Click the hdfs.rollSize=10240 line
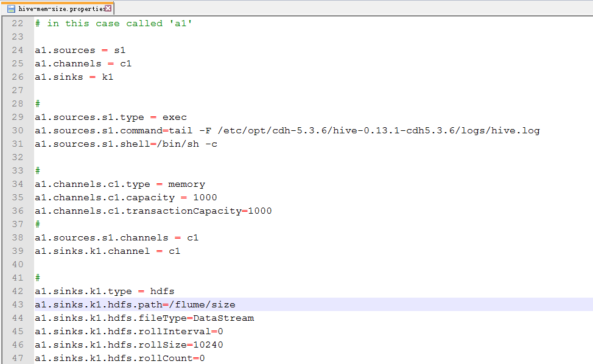This screenshot has width=593, height=364. pyautogui.click(x=129, y=345)
